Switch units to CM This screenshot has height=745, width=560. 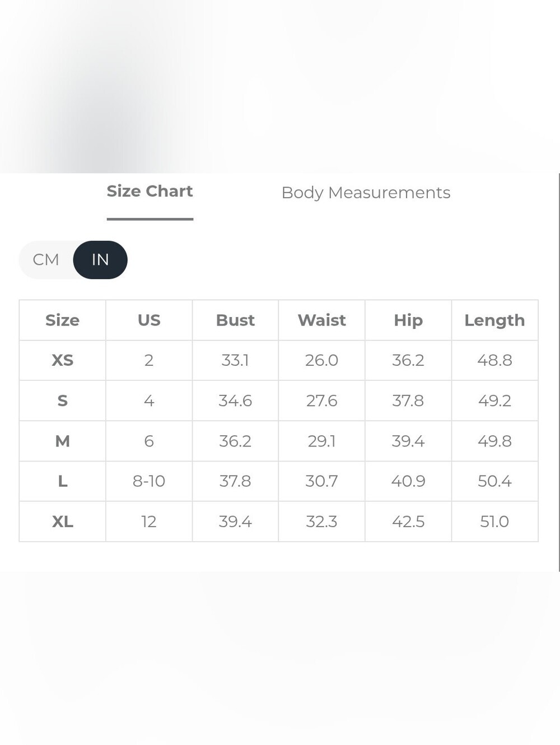click(x=46, y=260)
